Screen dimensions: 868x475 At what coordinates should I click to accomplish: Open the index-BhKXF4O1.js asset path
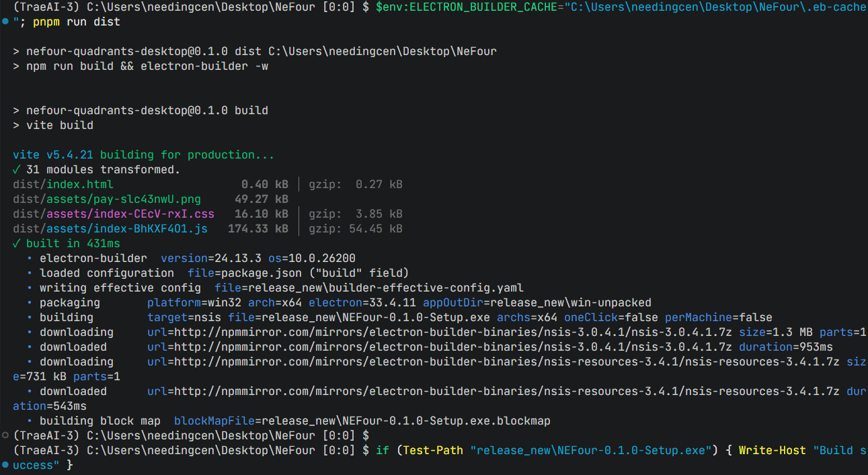110,229
